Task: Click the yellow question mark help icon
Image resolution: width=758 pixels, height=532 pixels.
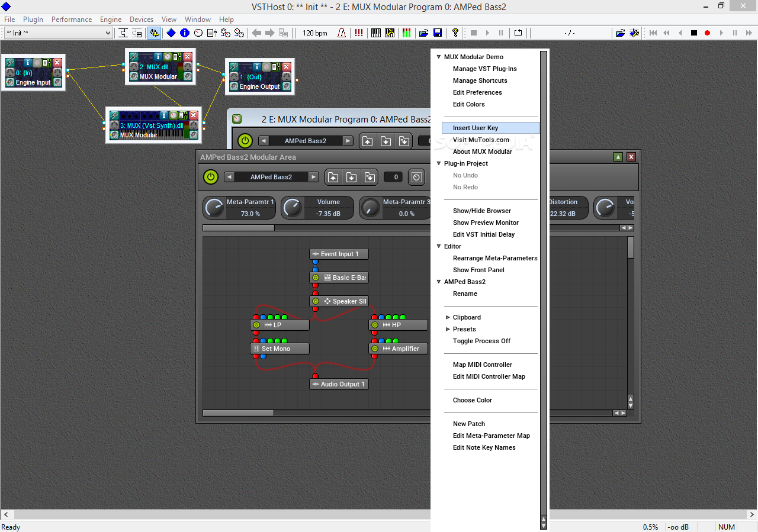Action: 455,33
